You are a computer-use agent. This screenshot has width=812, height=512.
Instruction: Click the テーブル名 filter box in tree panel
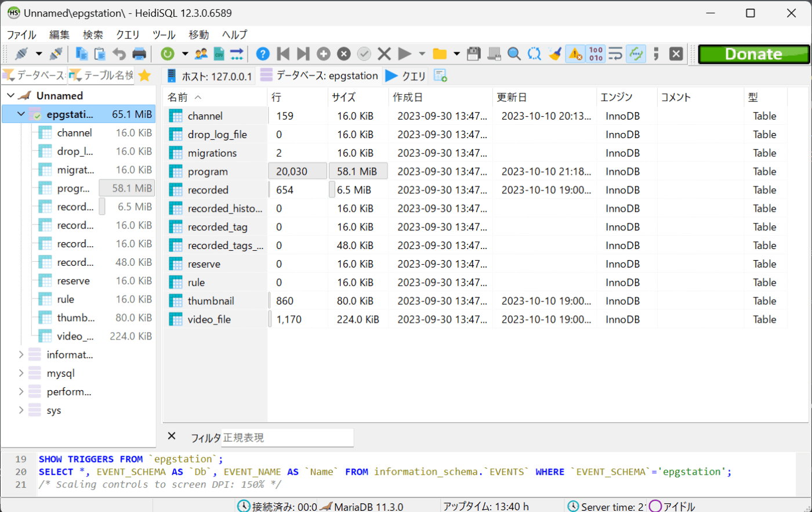pyautogui.click(x=101, y=75)
